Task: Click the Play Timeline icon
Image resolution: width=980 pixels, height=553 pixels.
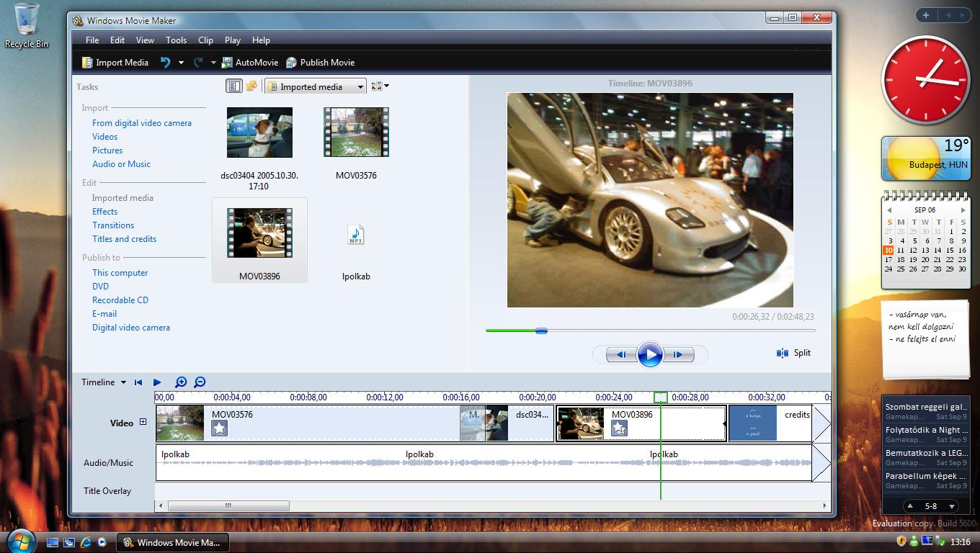Action: (x=157, y=382)
